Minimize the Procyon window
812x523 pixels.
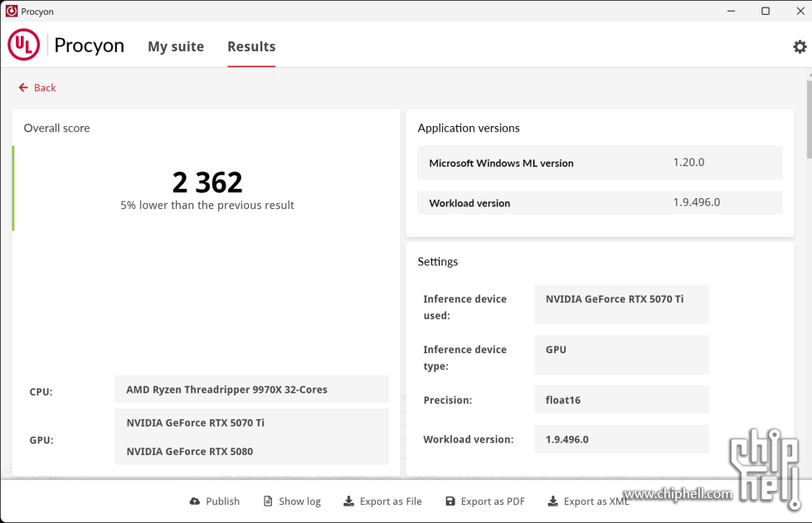(x=731, y=12)
